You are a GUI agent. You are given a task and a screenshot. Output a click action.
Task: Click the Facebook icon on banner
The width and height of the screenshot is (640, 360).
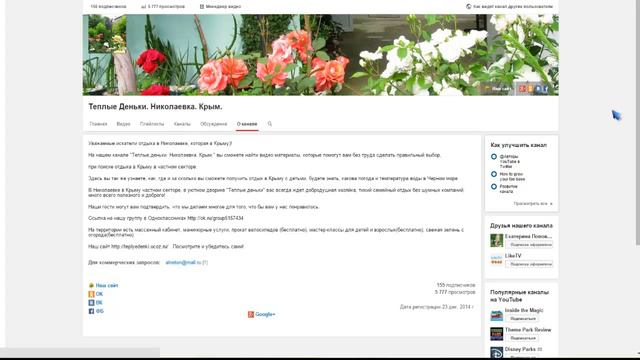[545, 89]
